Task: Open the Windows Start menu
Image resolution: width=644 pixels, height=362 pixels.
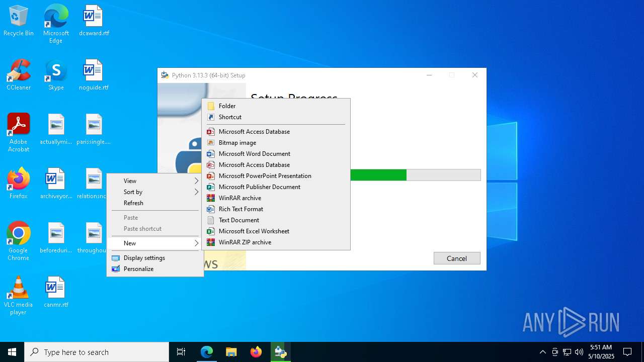Action: pos(12,352)
